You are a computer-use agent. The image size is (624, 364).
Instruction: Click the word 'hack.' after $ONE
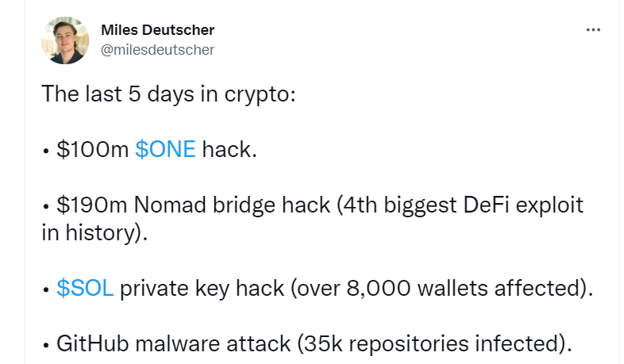pos(229,149)
